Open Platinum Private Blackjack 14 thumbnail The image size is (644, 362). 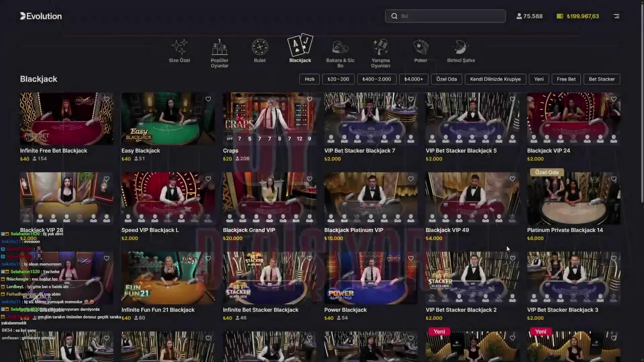click(x=574, y=198)
